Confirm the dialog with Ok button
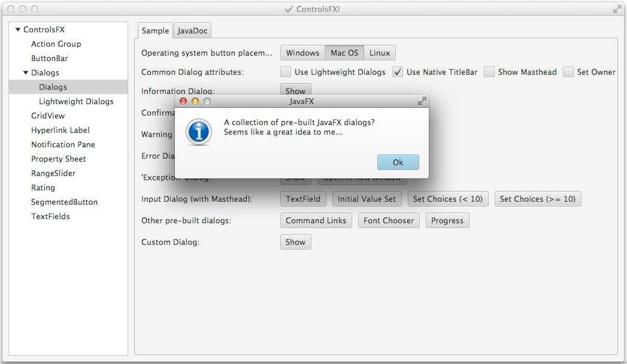 pos(398,162)
